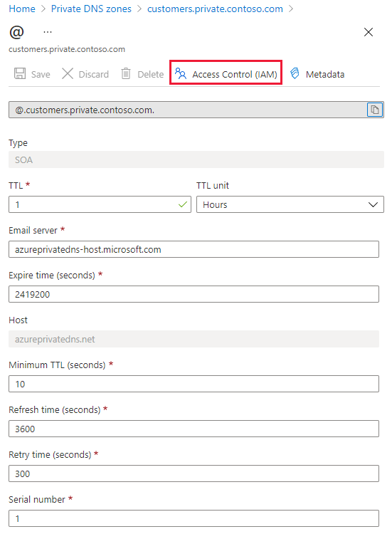Click the 'Expire time (seconds)' label
The height and width of the screenshot is (539, 392).
pyautogui.click(x=52, y=276)
